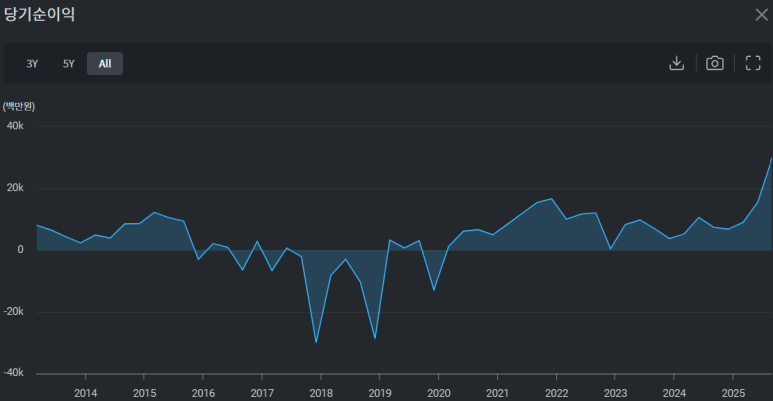Click the 20k y-axis label
Viewport: 773px width, 401px height.
click(15, 188)
